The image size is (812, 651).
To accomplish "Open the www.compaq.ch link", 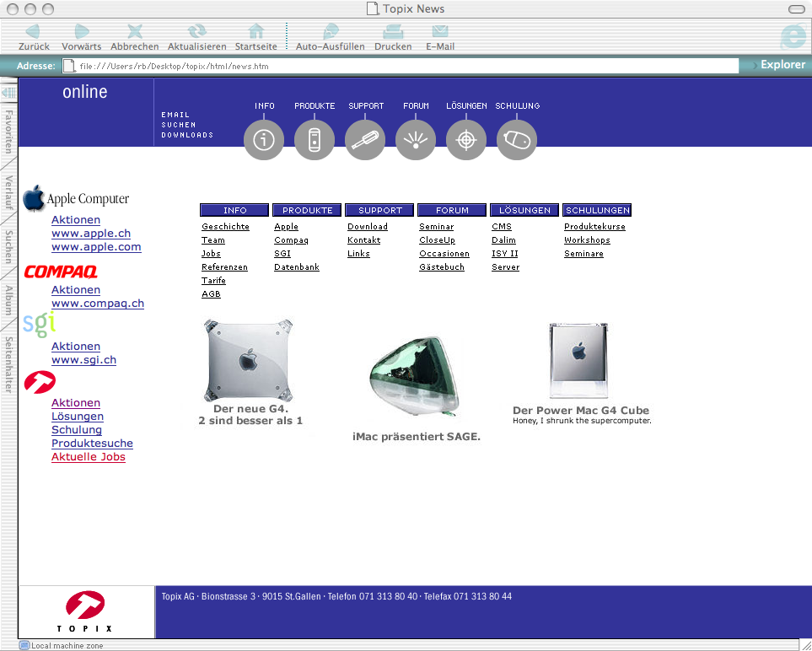I will (x=98, y=303).
